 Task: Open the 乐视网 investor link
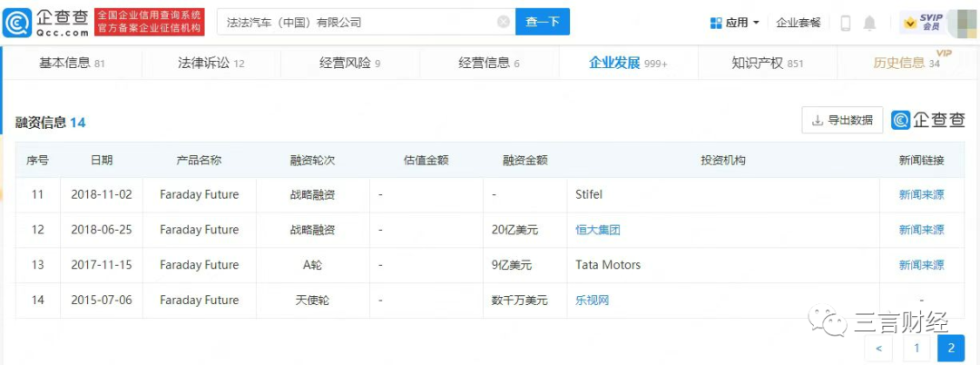(592, 301)
